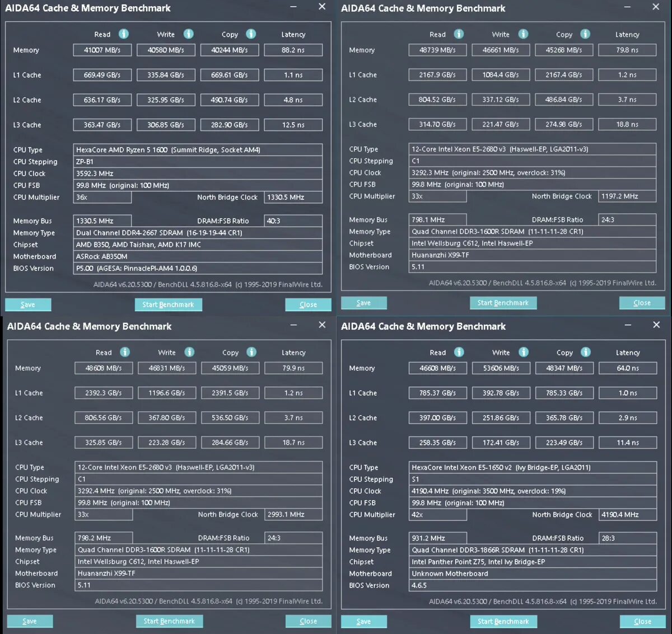Screen dimensions: 672x634
Task: Click chipset Intel Panther Point Z75 field
Action: 533,562
